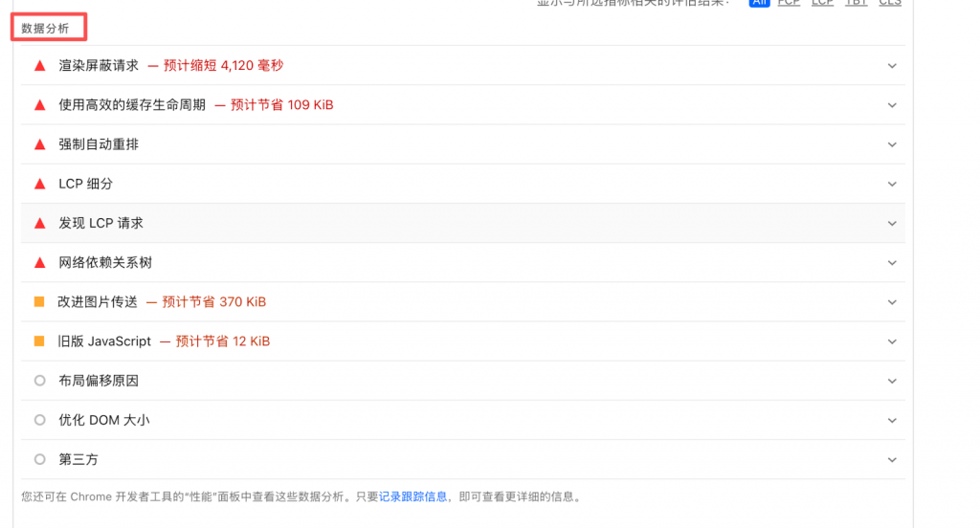Filter audits by CLS metric
Viewport: 980px width, 528px height.
pos(889,3)
